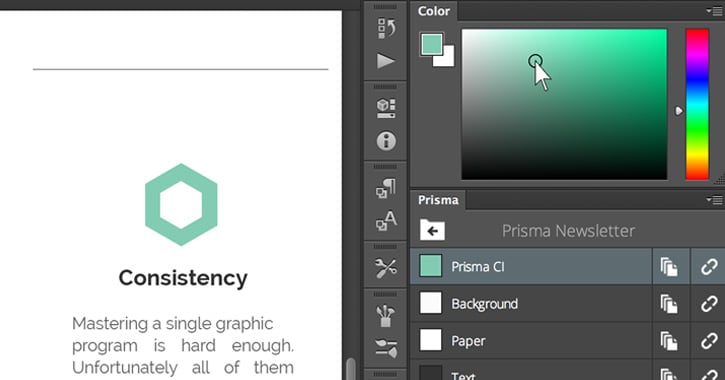The image size is (725, 380).
Task: Open the History panel icon
Action: click(386, 28)
